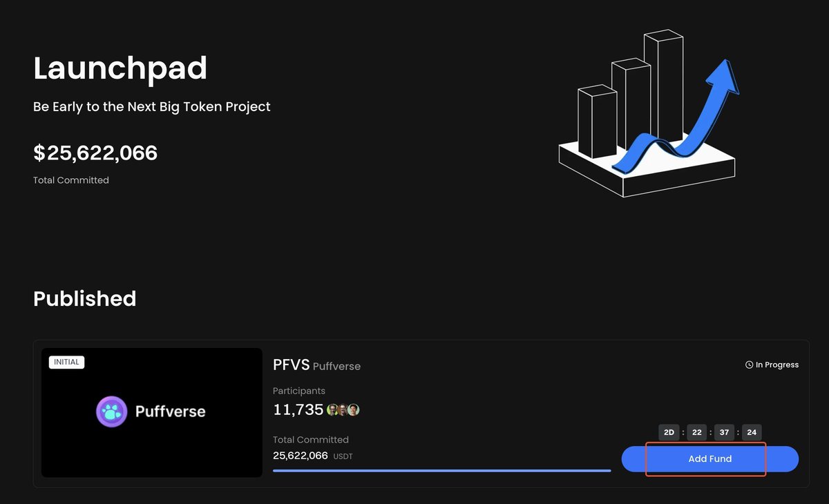Viewport: 829px width, 504px height.
Task: Click the INITIAL badge on Puffverse card
Action: (x=66, y=362)
